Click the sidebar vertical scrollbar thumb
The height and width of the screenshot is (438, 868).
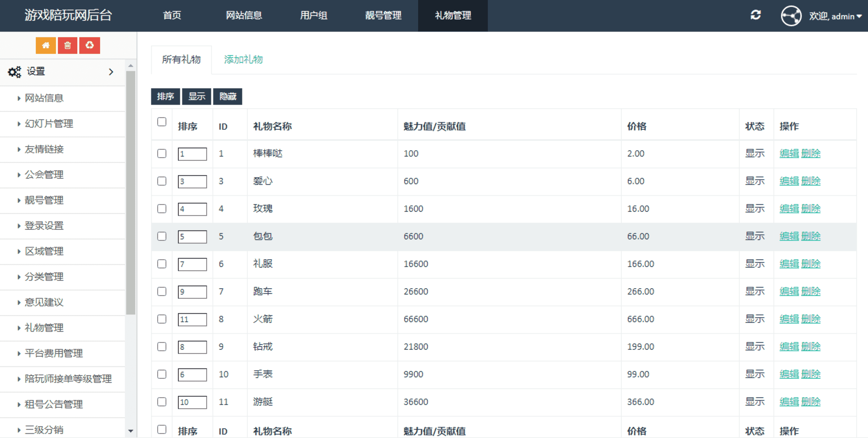pos(131,193)
